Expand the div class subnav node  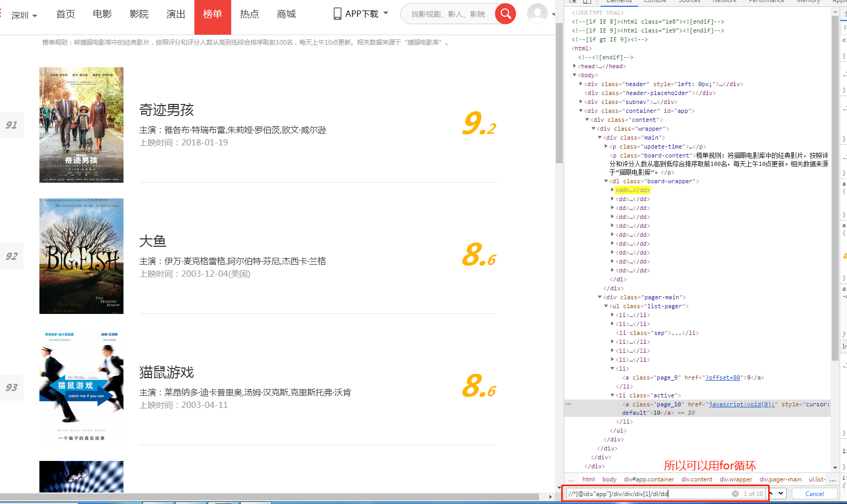[581, 102]
